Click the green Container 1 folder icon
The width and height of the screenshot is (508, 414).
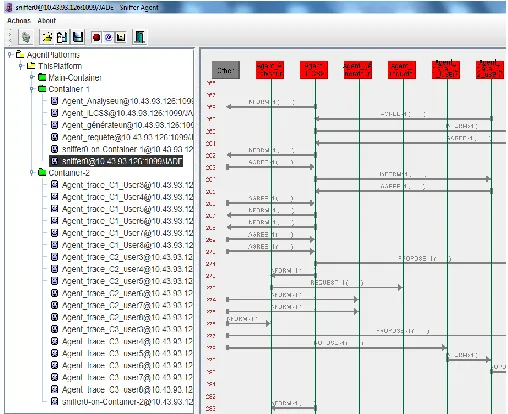[42, 89]
